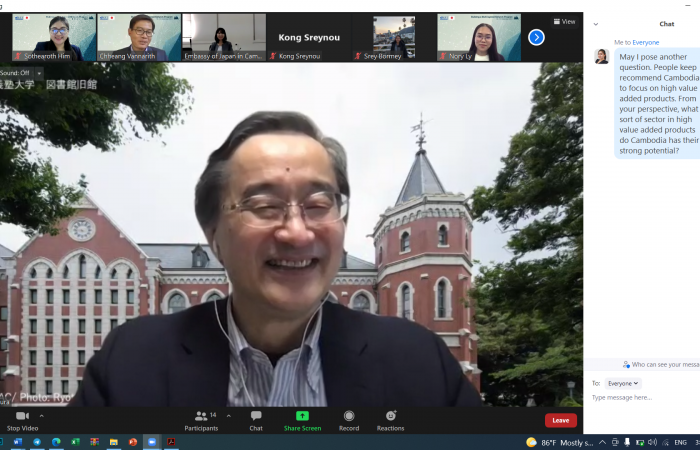Open the View layout menu
The width and height of the screenshot is (700, 450).
[564, 21]
